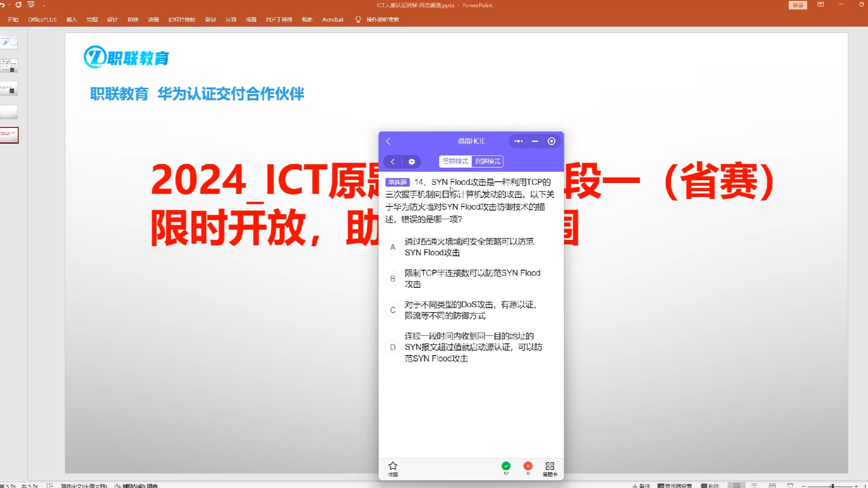Switch to normal view icon in status bar
The height and width of the screenshot is (488, 868).
coord(736,485)
